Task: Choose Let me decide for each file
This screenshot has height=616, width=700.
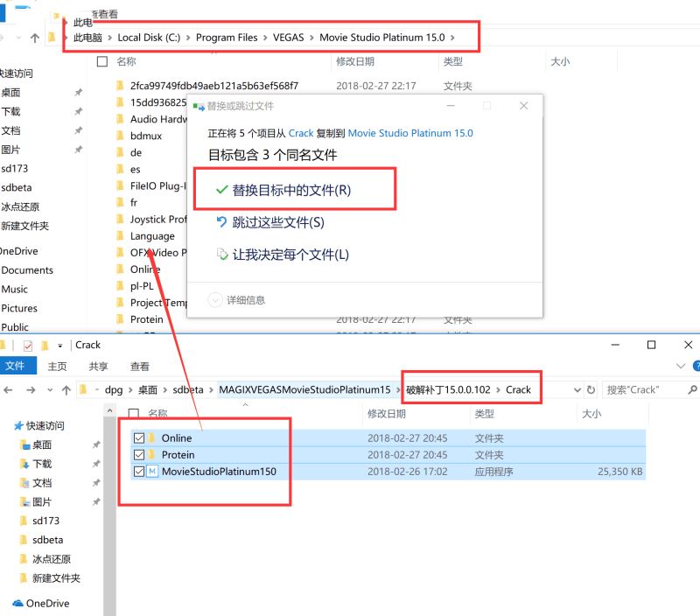Action: click(283, 255)
